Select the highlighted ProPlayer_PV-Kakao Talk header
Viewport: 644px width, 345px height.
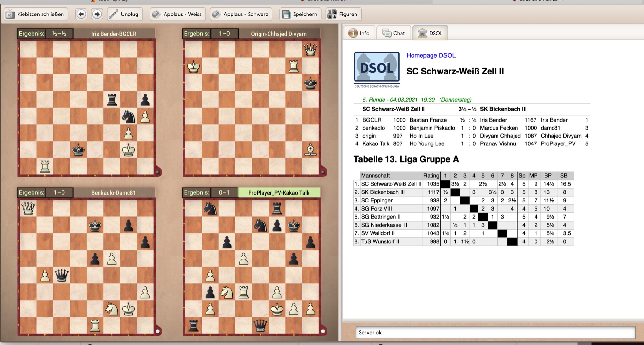pyautogui.click(x=279, y=193)
